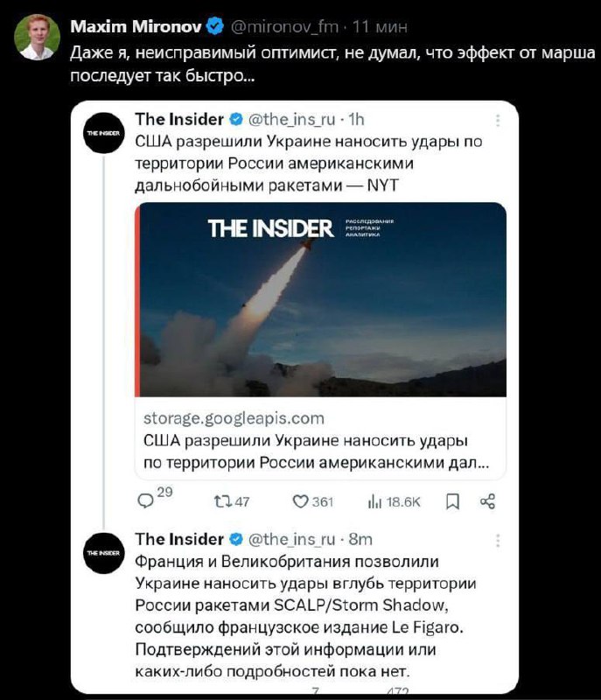Retweet the post with 47 reposts
This screenshot has height=700, width=601.
click(232, 501)
